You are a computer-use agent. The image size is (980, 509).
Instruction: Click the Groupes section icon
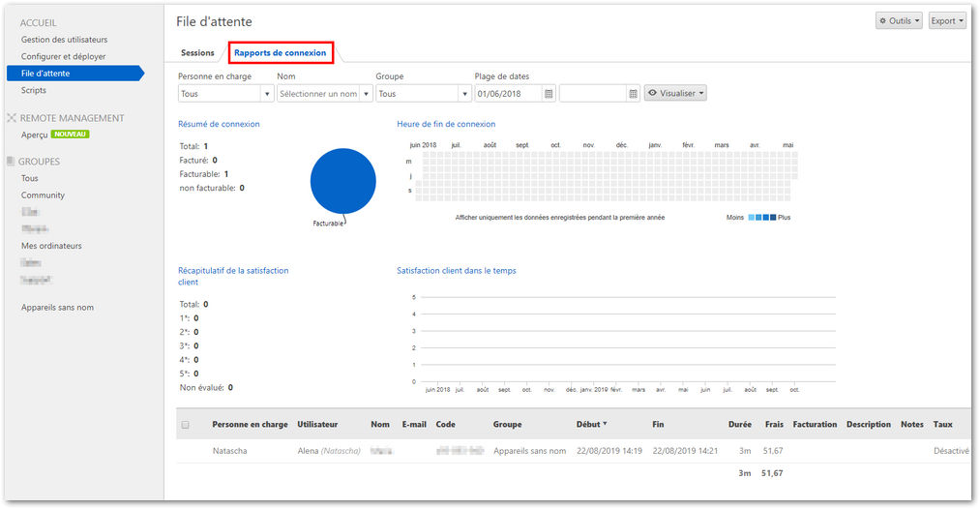[10, 162]
